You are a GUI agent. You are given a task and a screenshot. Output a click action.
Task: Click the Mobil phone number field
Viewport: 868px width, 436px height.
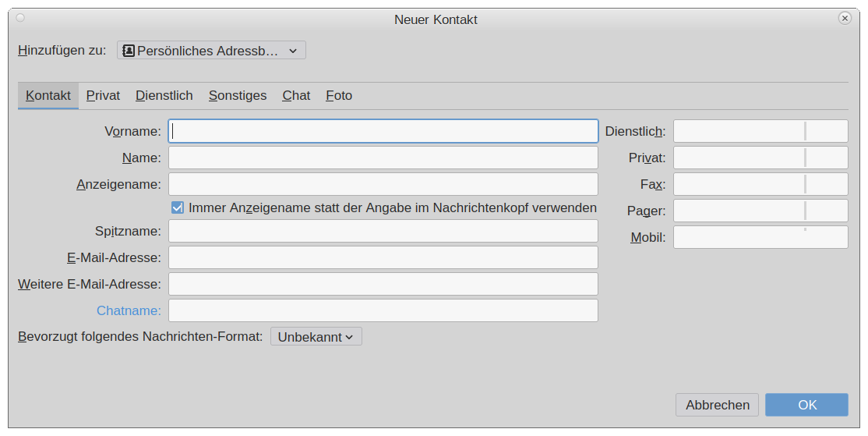point(760,237)
